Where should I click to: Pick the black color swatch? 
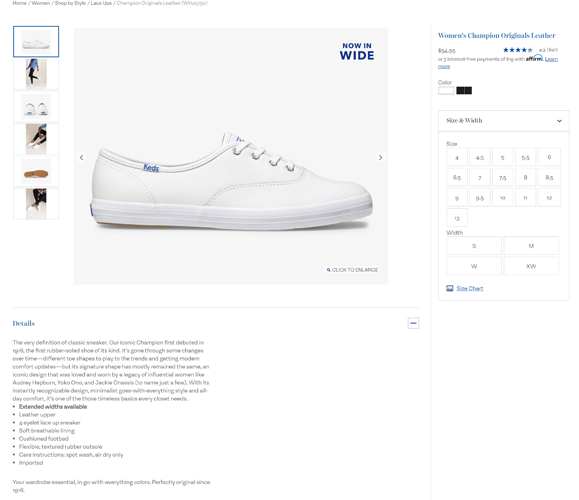click(464, 90)
